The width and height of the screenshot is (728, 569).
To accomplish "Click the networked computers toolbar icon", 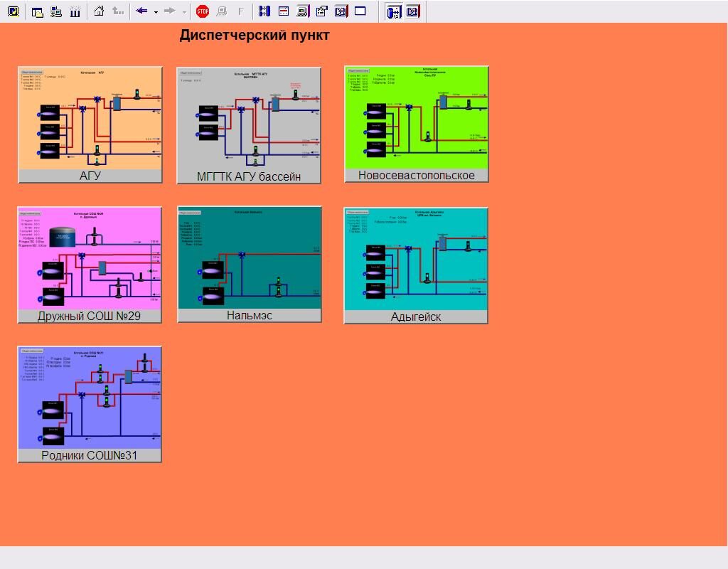I will 56,11.
